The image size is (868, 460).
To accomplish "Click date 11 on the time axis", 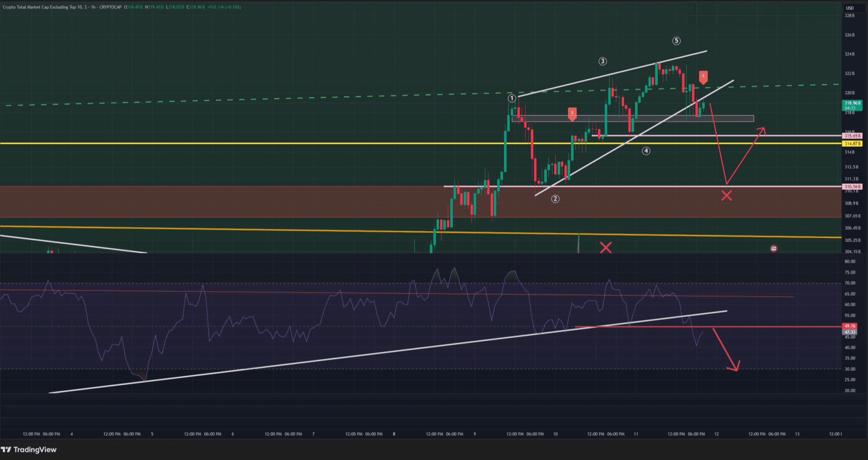I will click(x=636, y=434).
